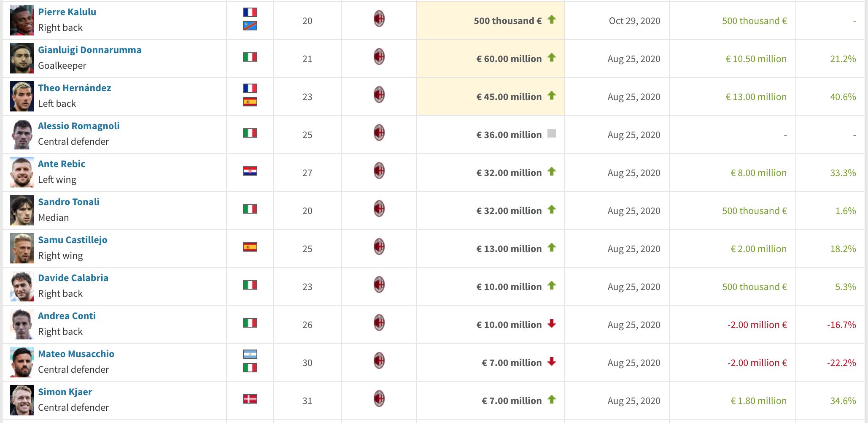The image size is (868, 423).
Task: Open Davide Calabria's profile link
Action: point(73,278)
